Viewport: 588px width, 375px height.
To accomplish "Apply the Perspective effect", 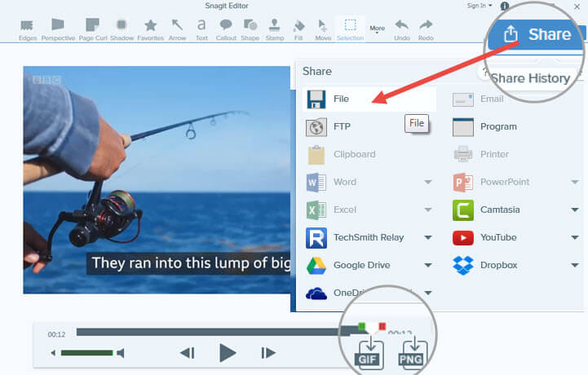I will click(58, 30).
